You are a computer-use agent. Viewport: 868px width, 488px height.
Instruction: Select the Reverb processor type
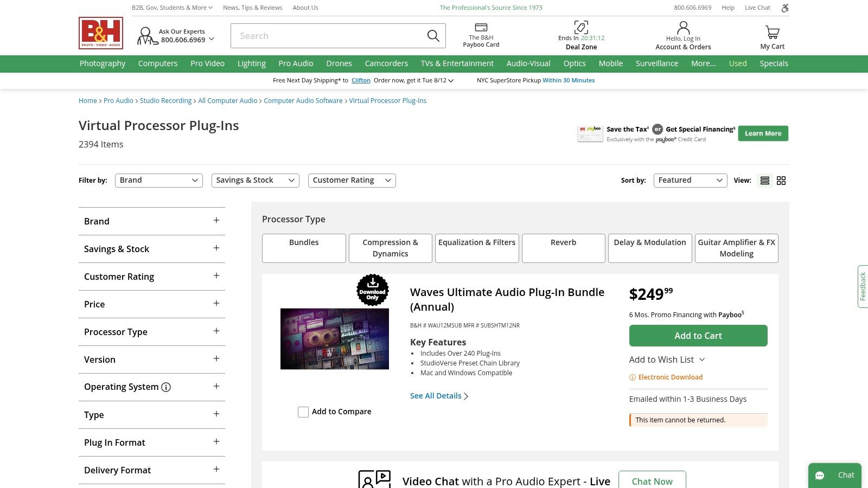click(x=564, y=248)
